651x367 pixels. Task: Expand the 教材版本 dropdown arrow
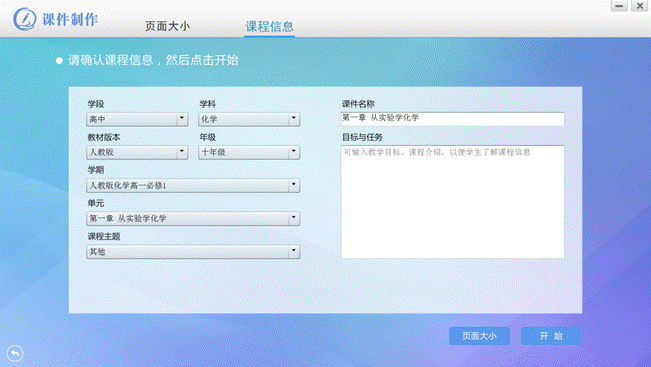[182, 152]
